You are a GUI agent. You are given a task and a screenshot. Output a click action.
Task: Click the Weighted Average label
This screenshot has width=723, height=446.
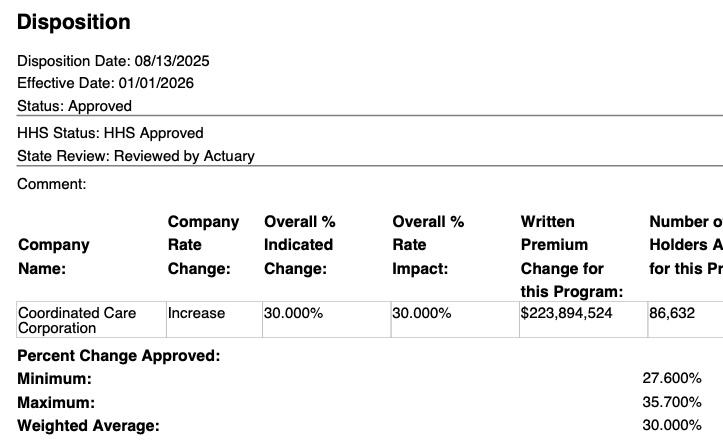pyautogui.click(x=88, y=426)
